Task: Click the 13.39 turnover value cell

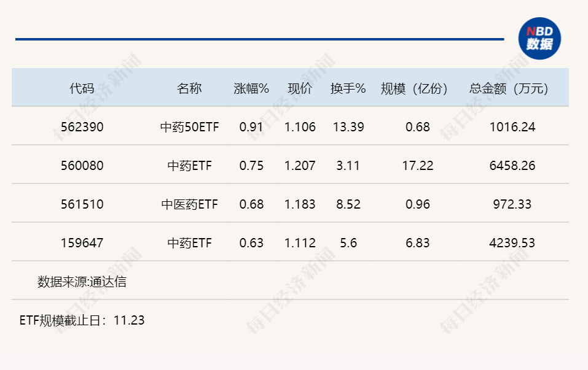Action: click(x=348, y=127)
